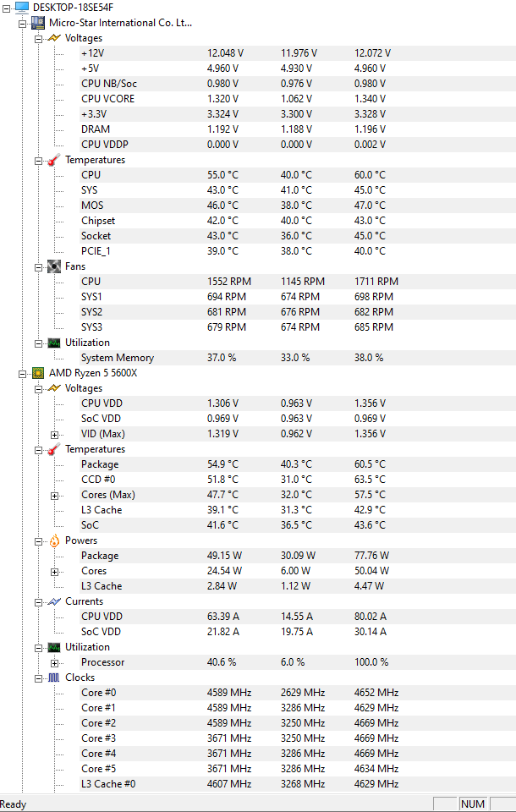Click the Currents section icon

pyautogui.click(x=54, y=601)
